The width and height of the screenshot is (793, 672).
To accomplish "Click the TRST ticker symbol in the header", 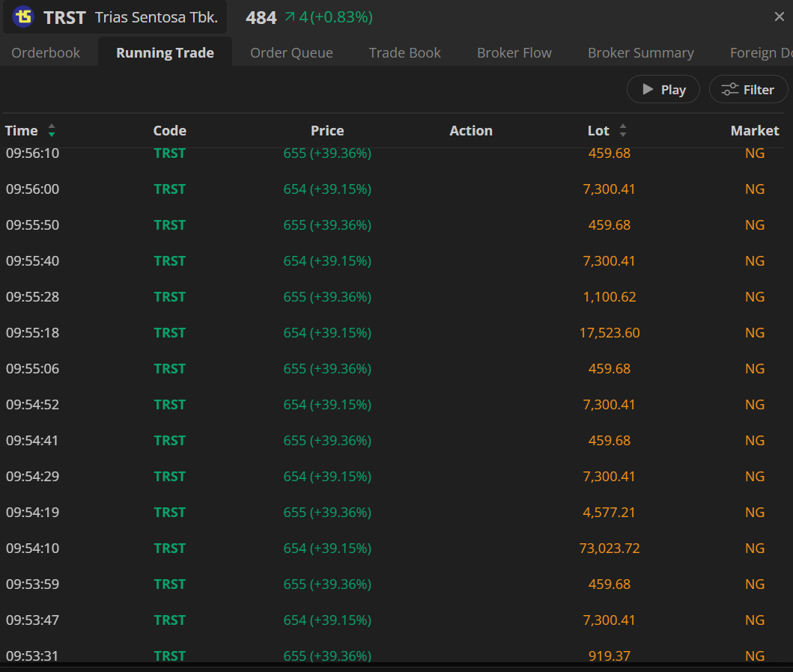I will 64,18.
